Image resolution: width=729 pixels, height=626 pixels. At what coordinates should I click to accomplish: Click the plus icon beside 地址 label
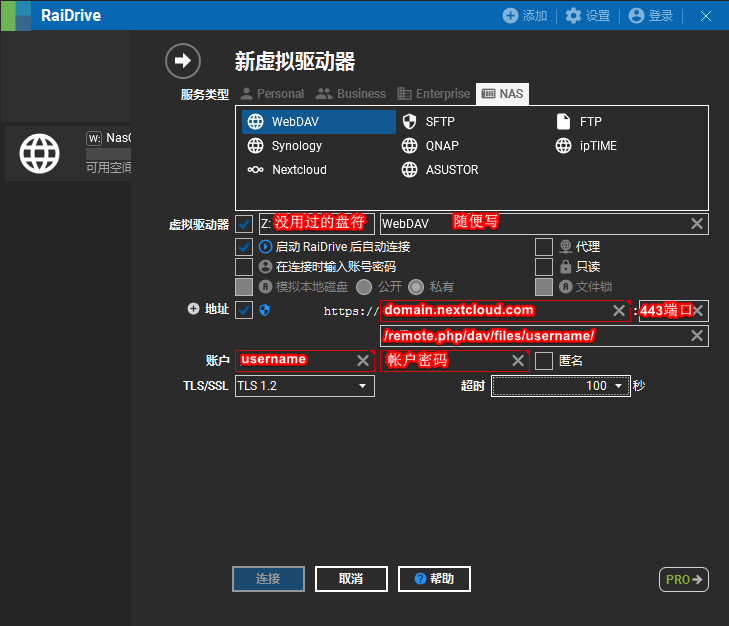(x=193, y=308)
